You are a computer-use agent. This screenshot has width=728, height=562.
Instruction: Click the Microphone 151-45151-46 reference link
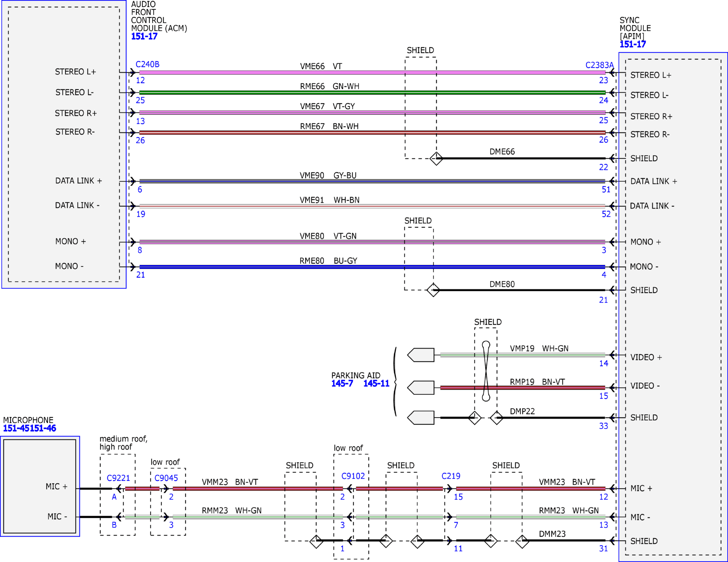point(29,428)
